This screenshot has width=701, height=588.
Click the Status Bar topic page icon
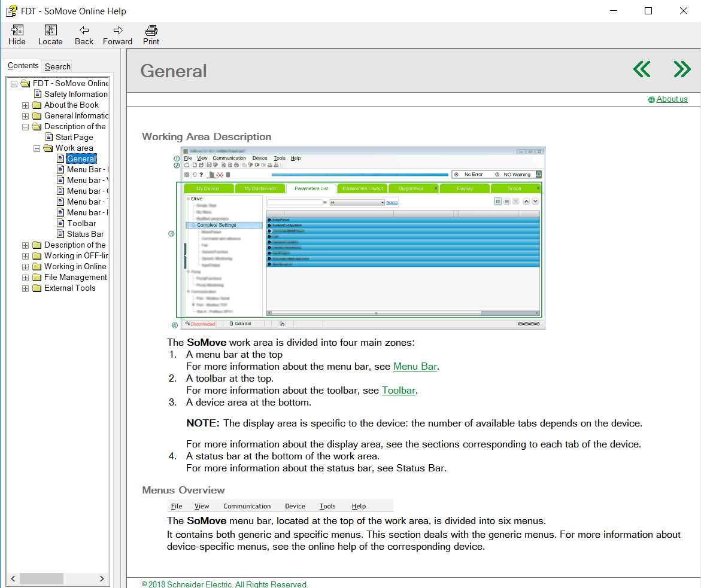[61, 234]
